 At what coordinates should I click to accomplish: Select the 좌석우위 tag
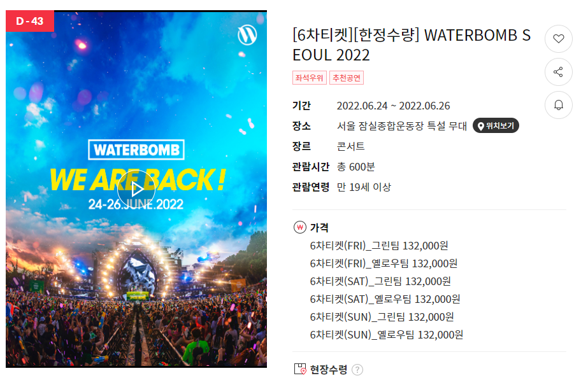coord(310,78)
